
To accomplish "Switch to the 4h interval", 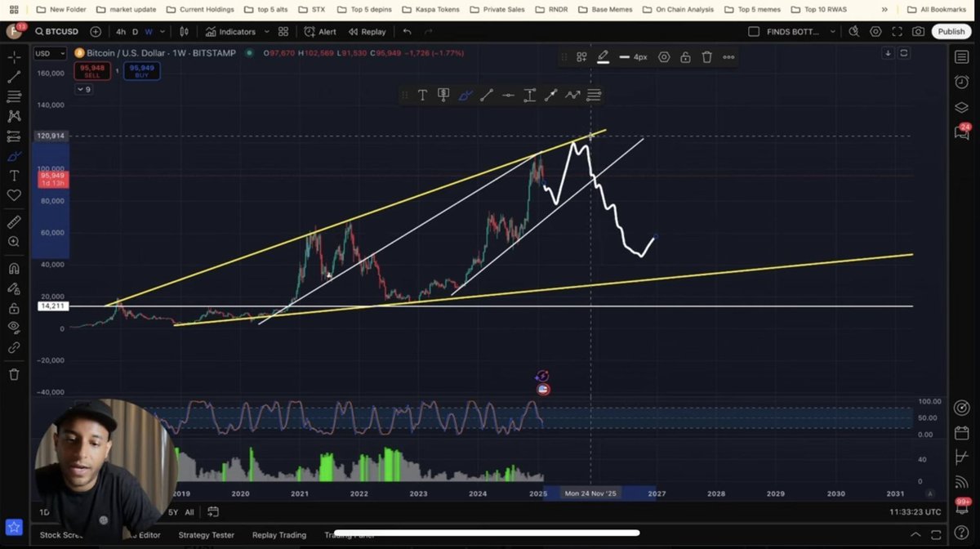I will point(121,32).
